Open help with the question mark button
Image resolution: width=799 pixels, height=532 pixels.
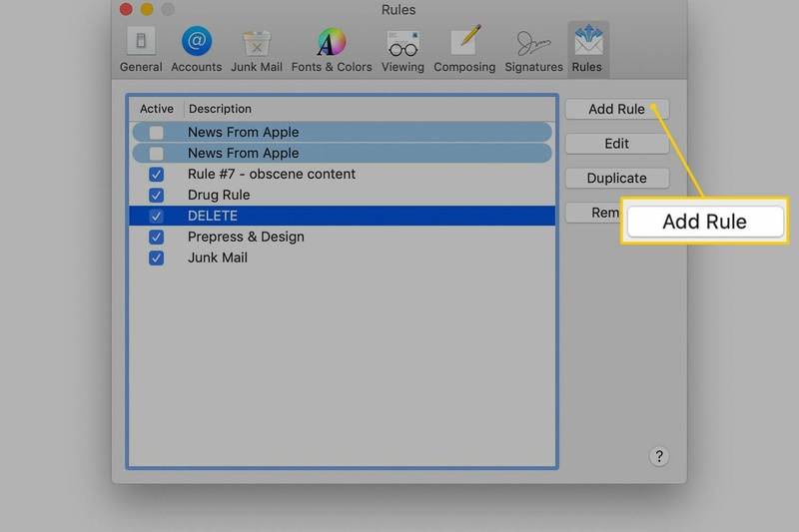659,456
